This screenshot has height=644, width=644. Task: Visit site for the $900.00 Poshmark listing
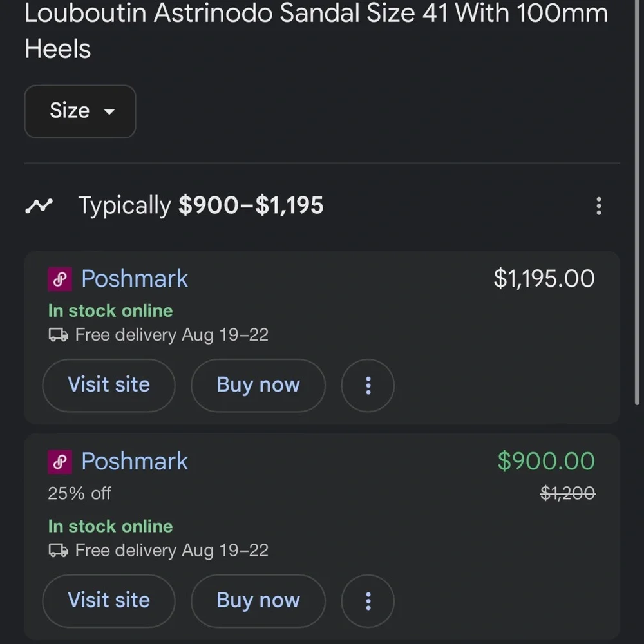[109, 600]
